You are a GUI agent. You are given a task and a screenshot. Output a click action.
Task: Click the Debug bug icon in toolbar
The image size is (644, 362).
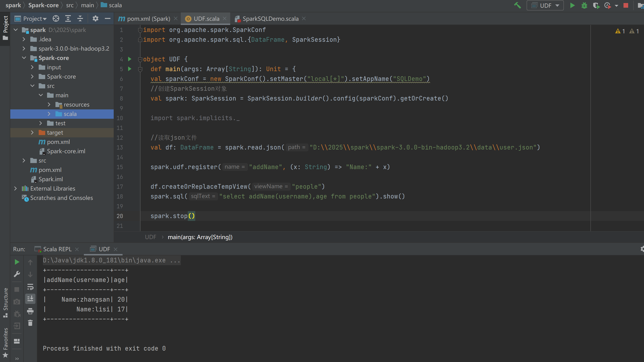[x=584, y=5]
